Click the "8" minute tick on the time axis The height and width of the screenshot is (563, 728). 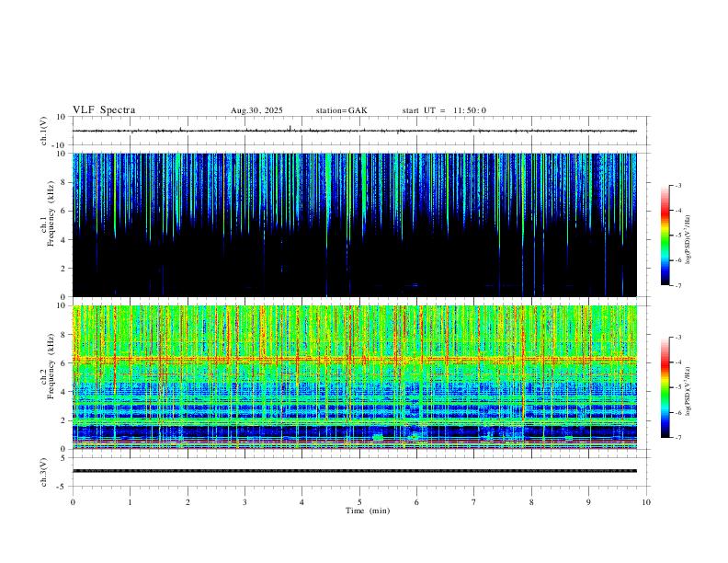pyautogui.click(x=531, y=502)
